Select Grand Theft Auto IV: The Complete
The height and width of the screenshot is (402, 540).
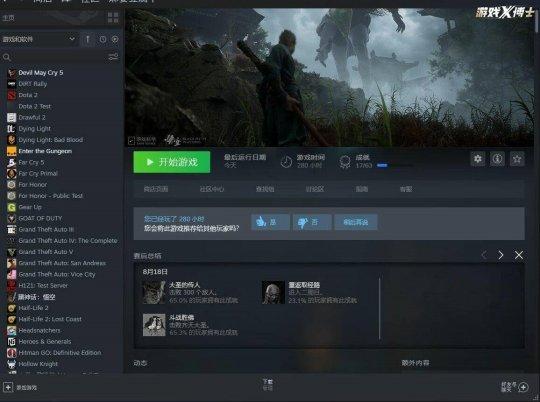pyautogui.click(x=68, y=241)
